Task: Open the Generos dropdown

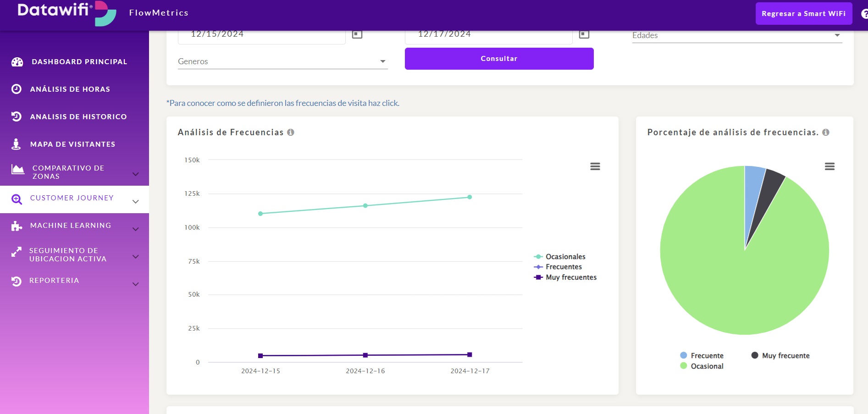Action: (282, 61)
